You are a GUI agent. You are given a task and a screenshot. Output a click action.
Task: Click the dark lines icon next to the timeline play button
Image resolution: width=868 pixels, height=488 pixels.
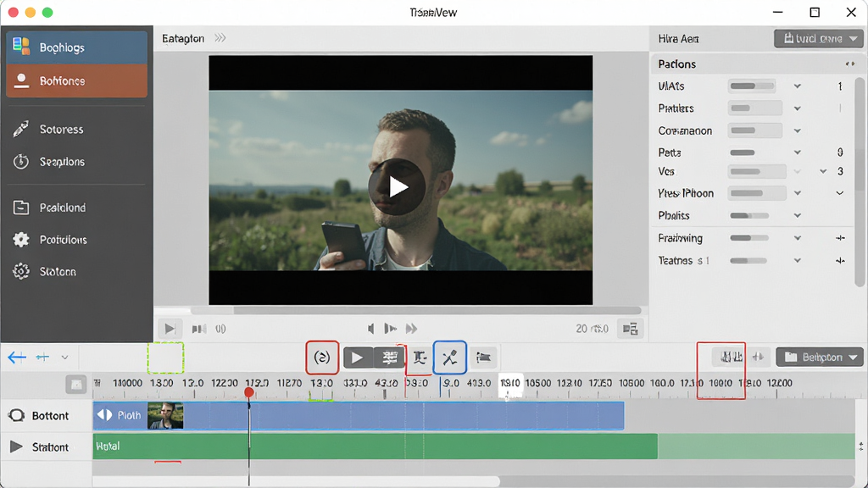point(390,358)
